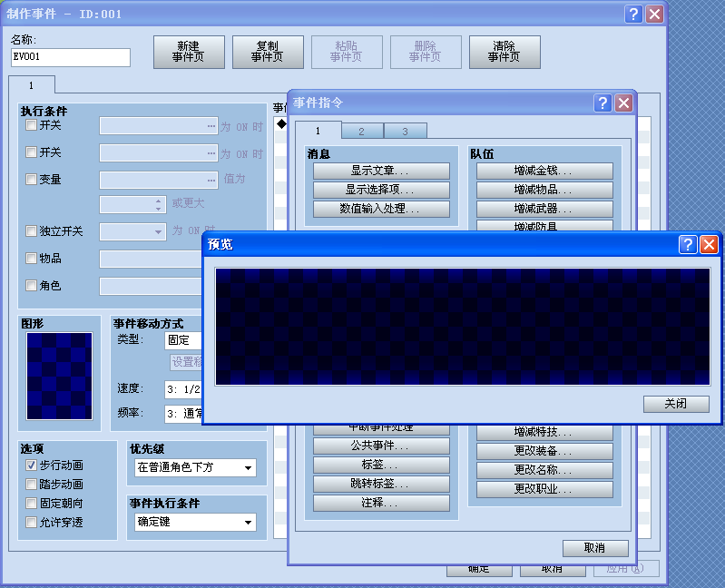The width and height of the screenshot is (725, 588).
Task: Switch to command tab 3
Action: (405, 132)
